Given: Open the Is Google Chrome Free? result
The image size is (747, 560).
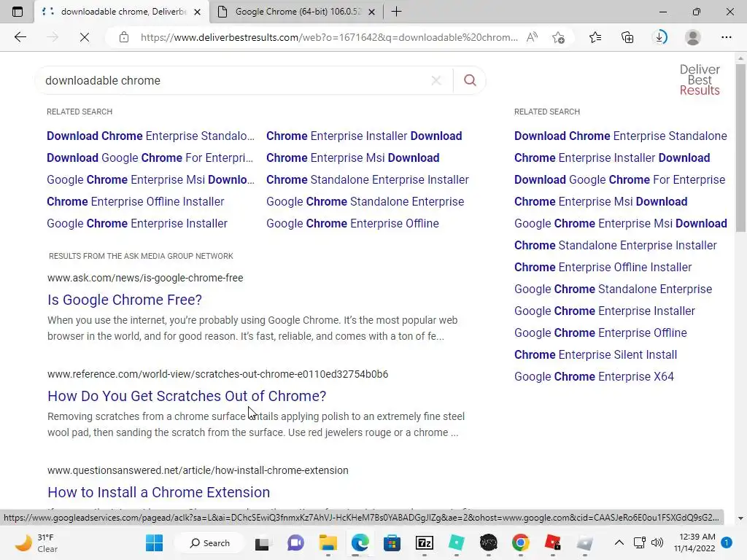Looking at the screenshot, I should click(125, 300).
